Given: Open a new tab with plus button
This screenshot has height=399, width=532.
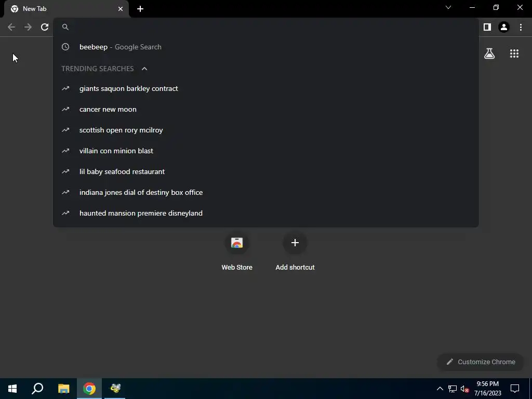Looking at the screenshot, I should (140, 9).
